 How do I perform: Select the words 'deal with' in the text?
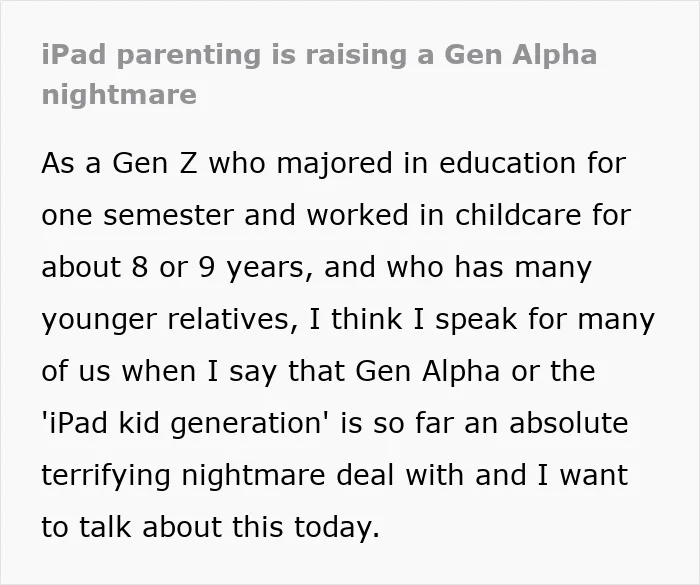coord(400,475)
